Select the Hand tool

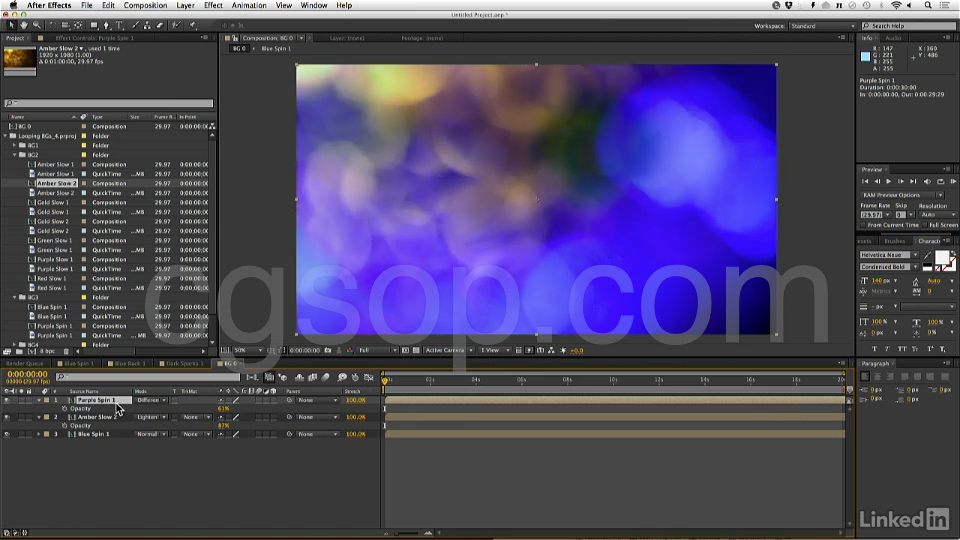(24, 25)
